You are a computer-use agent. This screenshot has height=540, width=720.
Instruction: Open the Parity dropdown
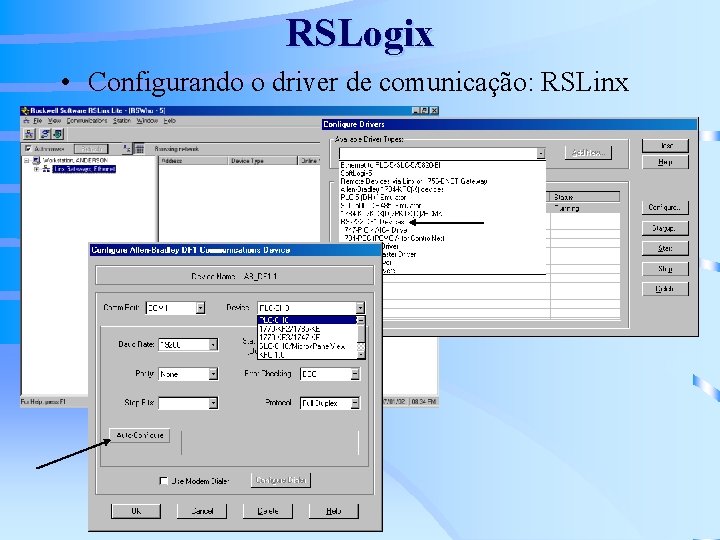click(213, 374)
